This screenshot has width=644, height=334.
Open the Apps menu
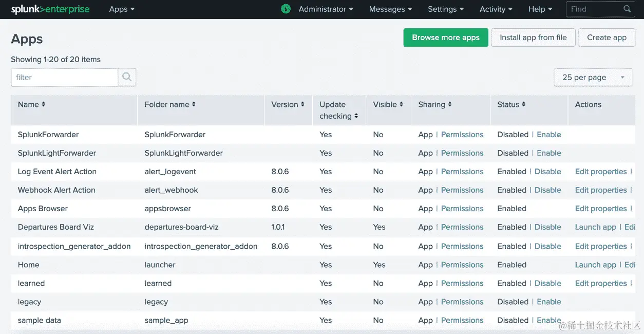pos(121,9)
